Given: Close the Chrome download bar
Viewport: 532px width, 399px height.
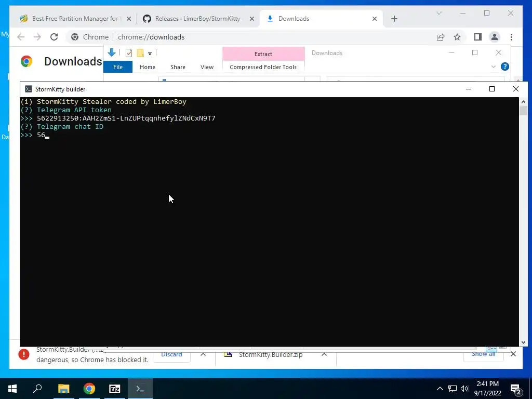Looking at the screenshot, I should tap(513, 354).
